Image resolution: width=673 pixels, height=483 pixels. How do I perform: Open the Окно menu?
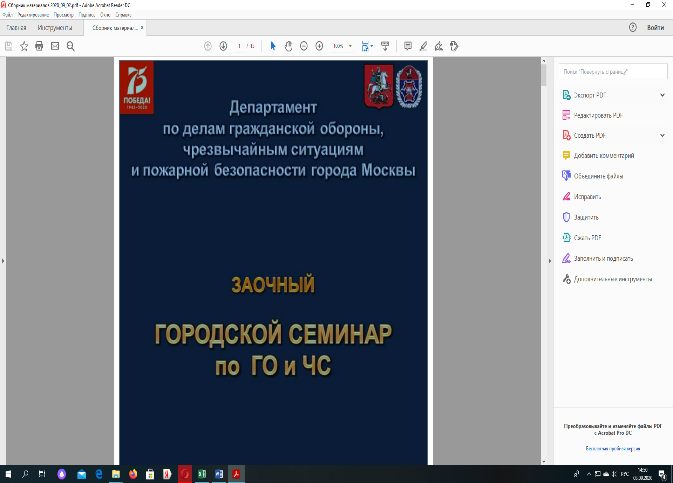[105, 15]
